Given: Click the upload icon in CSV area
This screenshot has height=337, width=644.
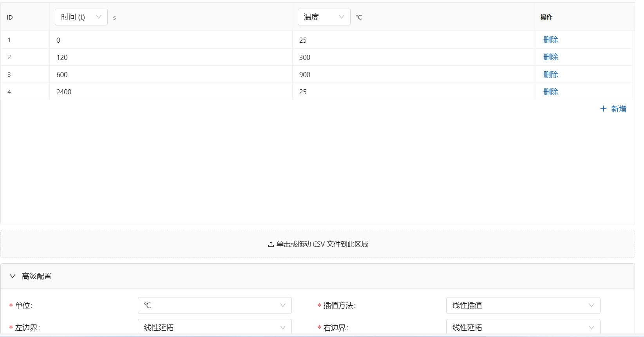Looking at the screenshot, I should (x=271, y=244).
